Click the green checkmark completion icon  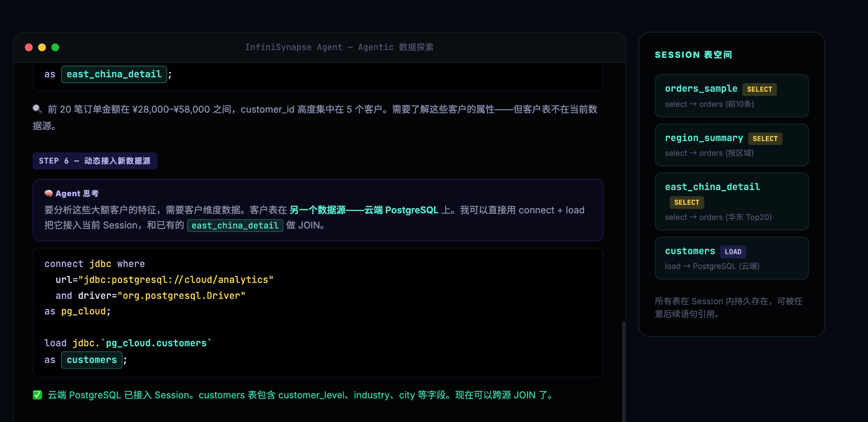pyautogui.click(x=38, y=395)
